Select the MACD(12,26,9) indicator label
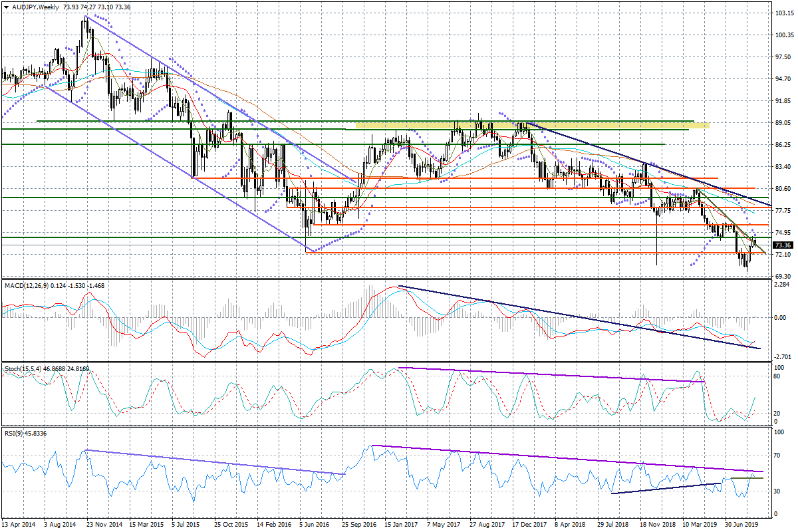Image resolution: width=798 pixels, height=532 pixels. pos(26,286)
